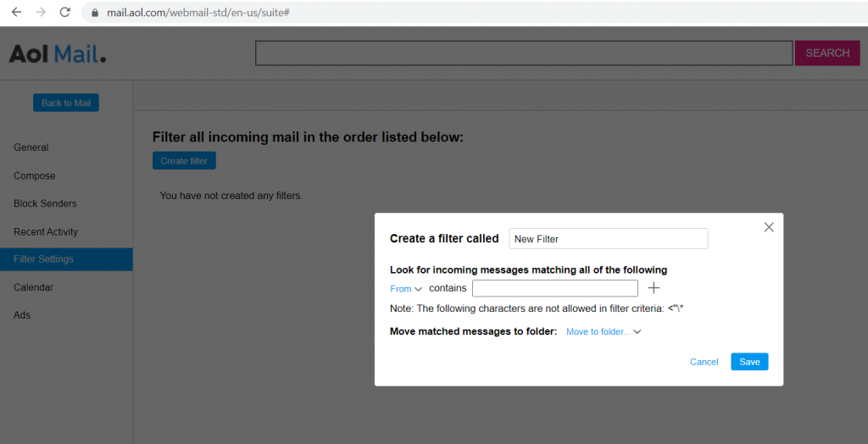This screenshot has height=444, width=868.
Task: Select Filter Settings in sidebar
Action: tap(44, 259)
